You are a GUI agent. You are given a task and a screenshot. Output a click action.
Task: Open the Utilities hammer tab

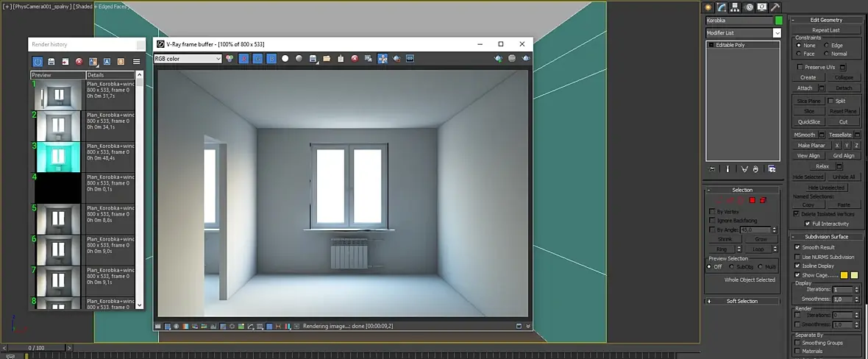775,7
